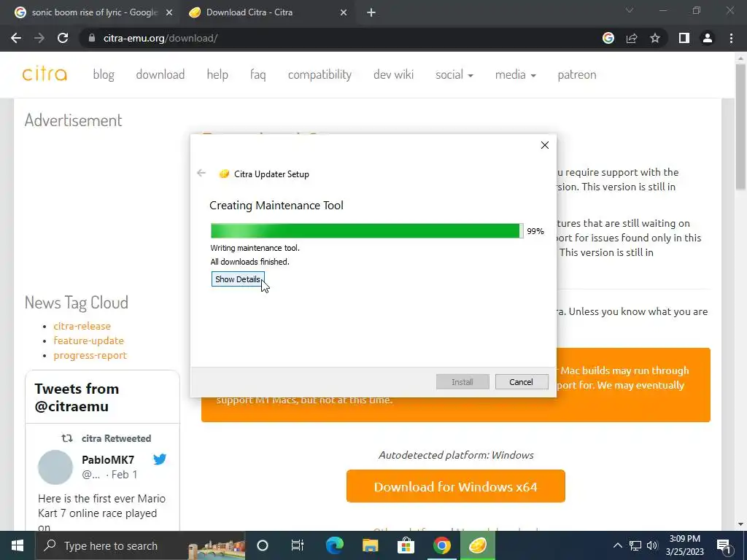Open Microsoft Store from taskbar
The image size is (747, 560).
point(406,545)
